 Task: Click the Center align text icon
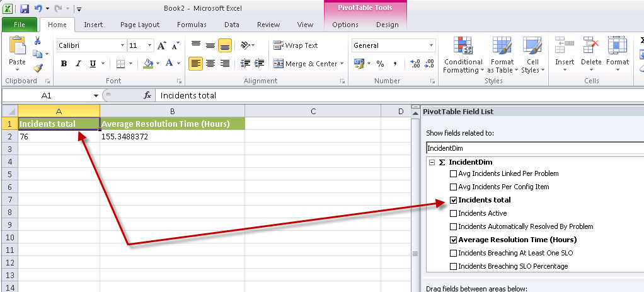point(210,64)
